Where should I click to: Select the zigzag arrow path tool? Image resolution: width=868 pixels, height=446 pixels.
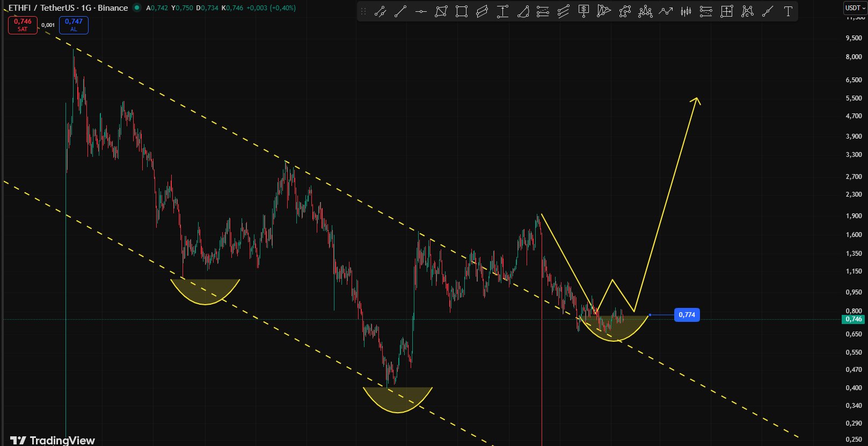[666, 11]
